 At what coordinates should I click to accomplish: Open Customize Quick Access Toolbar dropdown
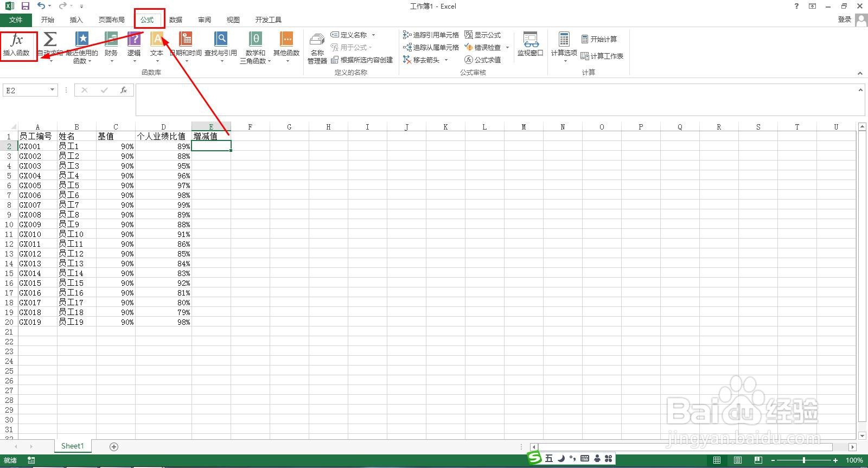81,7
